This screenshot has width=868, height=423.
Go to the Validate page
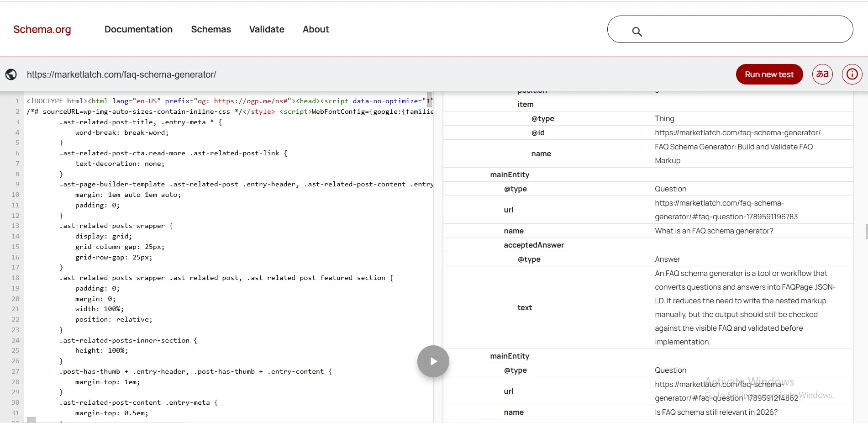pos(267,29)
